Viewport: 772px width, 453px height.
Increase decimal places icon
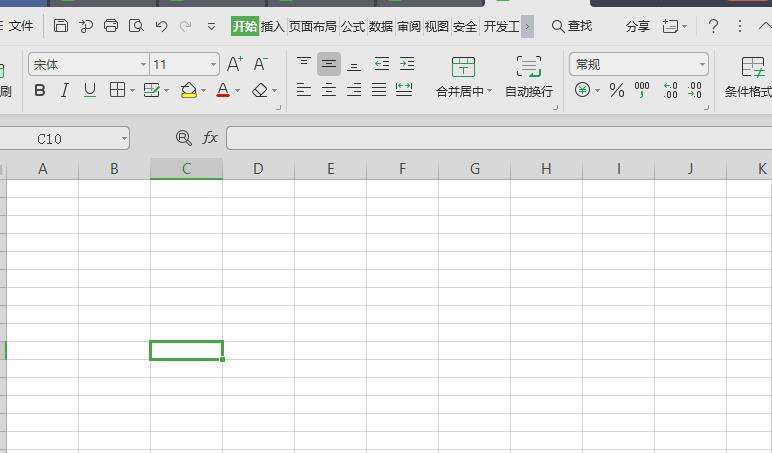point(670,90)
